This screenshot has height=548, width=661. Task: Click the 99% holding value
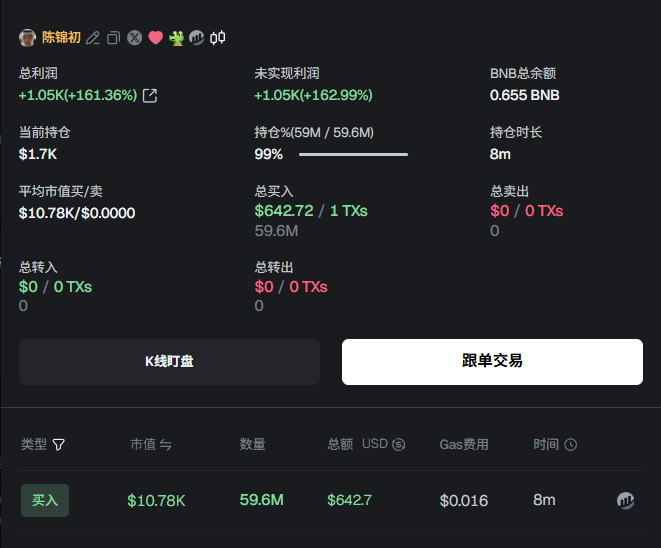(x=269, y=154)
